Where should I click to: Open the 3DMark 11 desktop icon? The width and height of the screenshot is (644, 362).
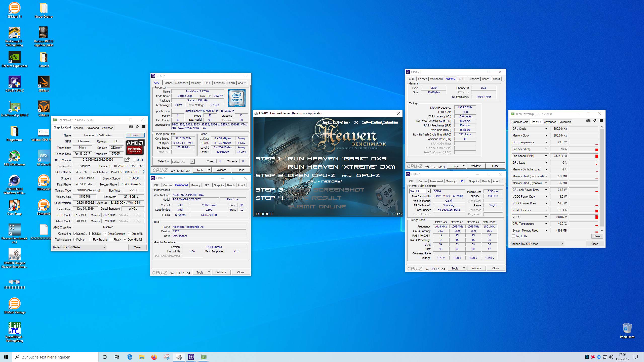[x=15, y=10]
